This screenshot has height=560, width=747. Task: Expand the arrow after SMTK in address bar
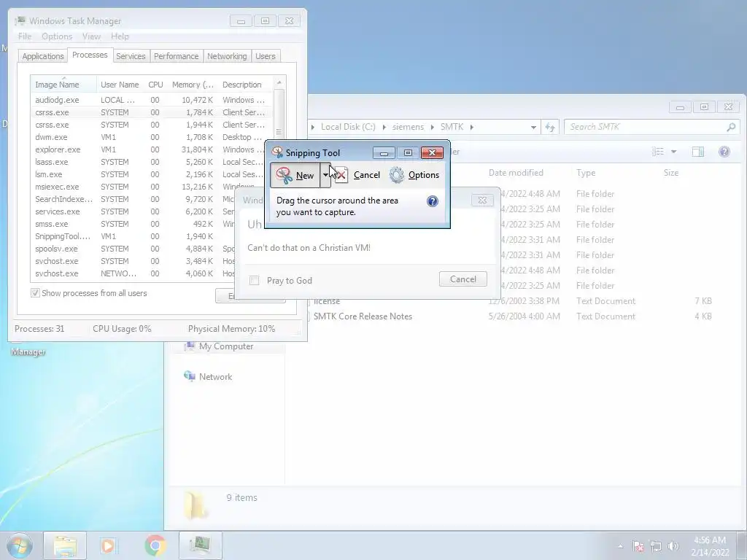472,127
